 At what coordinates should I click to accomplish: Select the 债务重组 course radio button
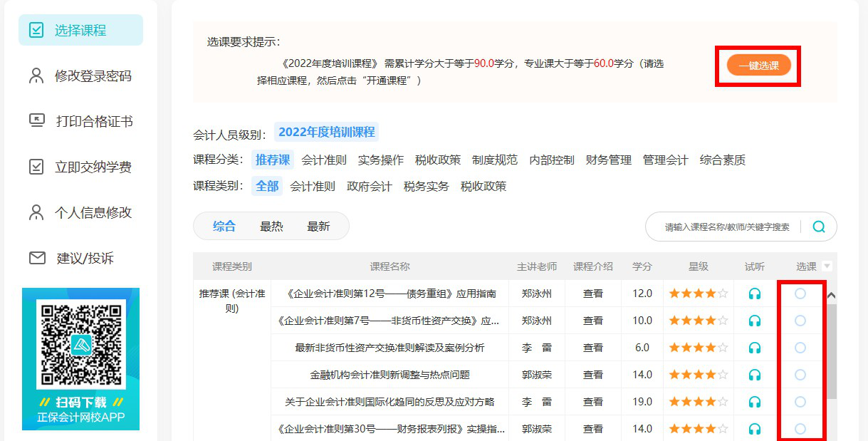pyautogui.click(x=800, y=293)
